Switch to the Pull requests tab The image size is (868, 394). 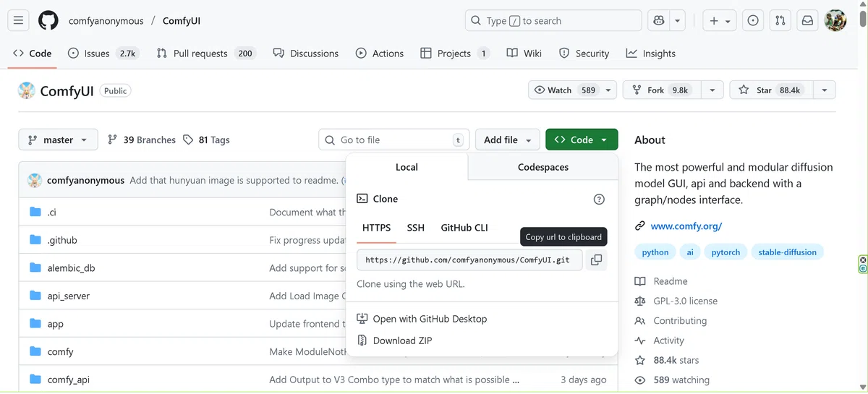pyautogui.click(x=206, y=53)
